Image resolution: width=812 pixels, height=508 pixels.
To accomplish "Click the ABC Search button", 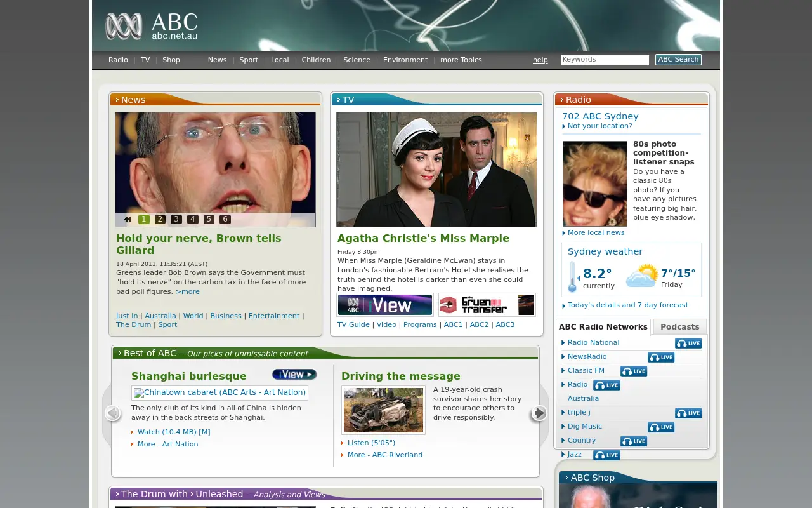I will click(678, 60).
